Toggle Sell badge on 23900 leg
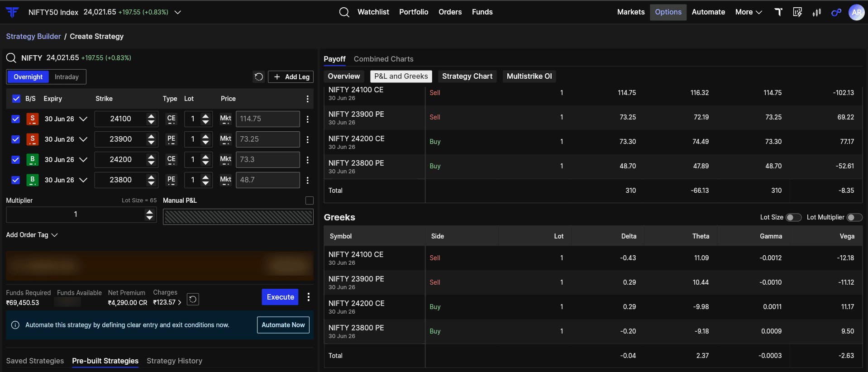The width and height of the screenshot is (868, 372). (x=32, y=139)
